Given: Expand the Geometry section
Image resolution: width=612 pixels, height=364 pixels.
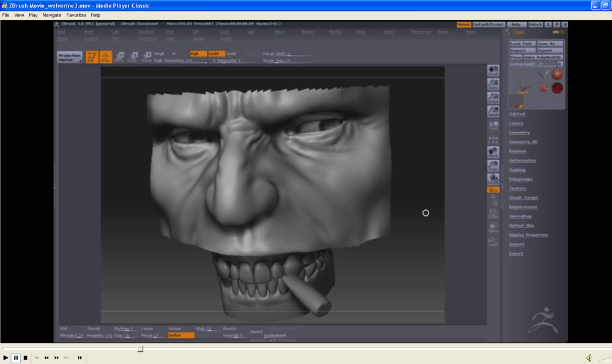Looking at the screenshot, I should [519, 133].
